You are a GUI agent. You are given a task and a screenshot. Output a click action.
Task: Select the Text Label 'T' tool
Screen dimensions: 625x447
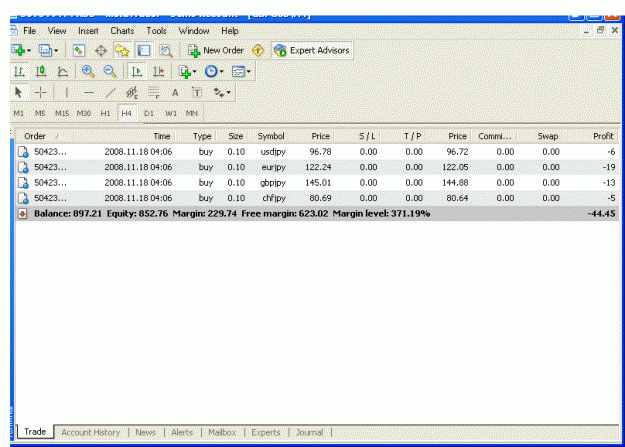click(197, 93)
